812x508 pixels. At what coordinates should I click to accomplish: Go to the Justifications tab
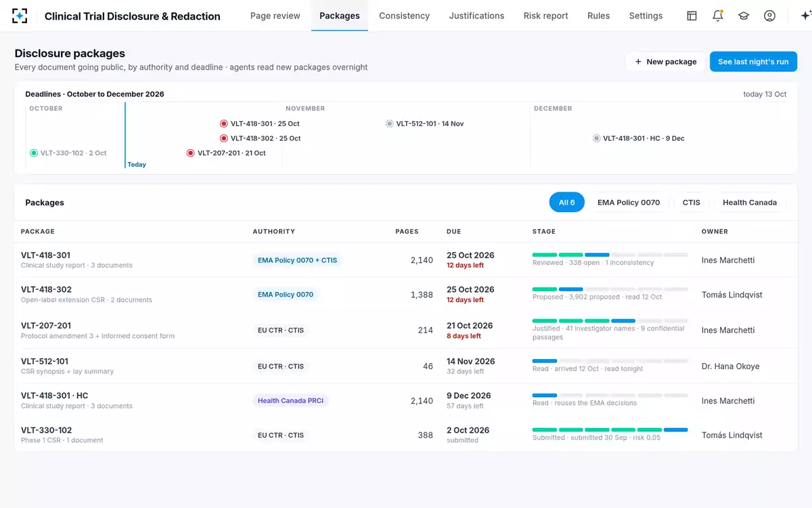click(x=476, y=16)
